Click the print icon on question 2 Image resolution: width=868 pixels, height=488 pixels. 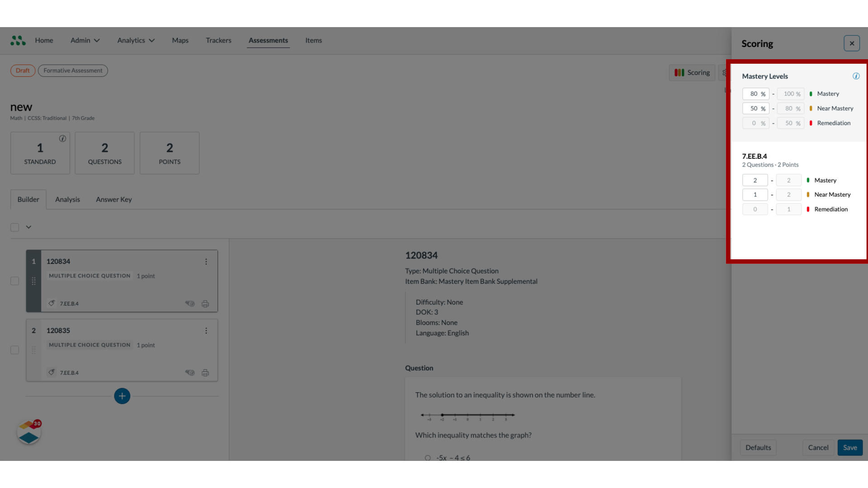[205, 372]
